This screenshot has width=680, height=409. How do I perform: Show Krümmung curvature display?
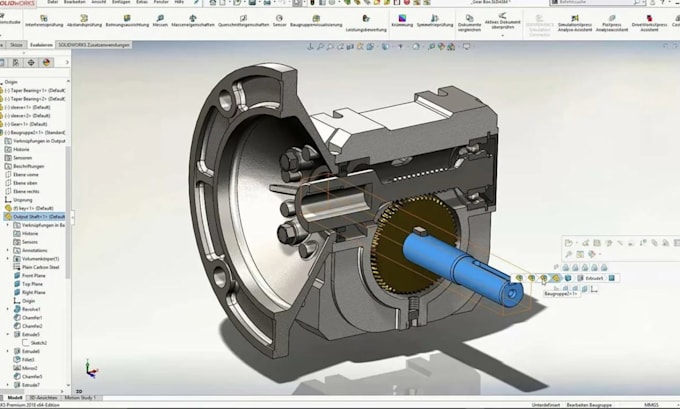tap(402, 21)
